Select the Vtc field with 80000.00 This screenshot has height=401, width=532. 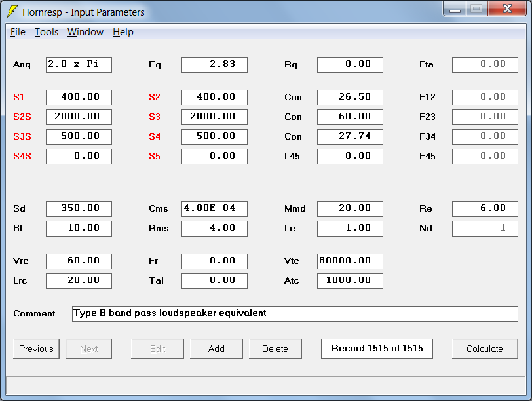tap(350, 261)
